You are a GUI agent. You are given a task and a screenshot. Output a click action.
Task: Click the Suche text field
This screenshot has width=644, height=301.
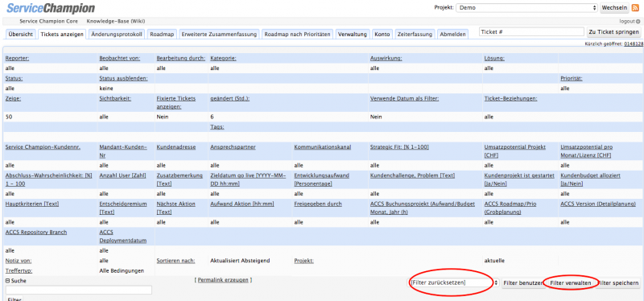point(79,290)
